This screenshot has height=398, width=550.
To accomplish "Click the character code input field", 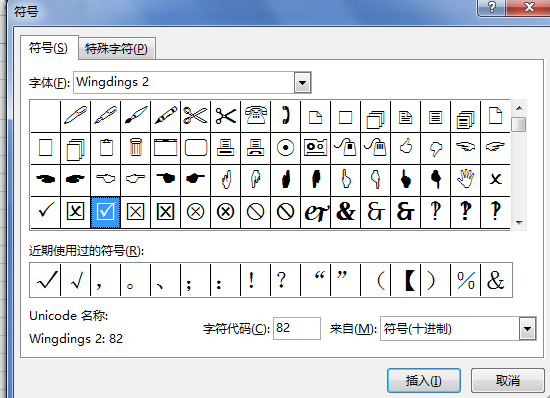I will 297,328.
